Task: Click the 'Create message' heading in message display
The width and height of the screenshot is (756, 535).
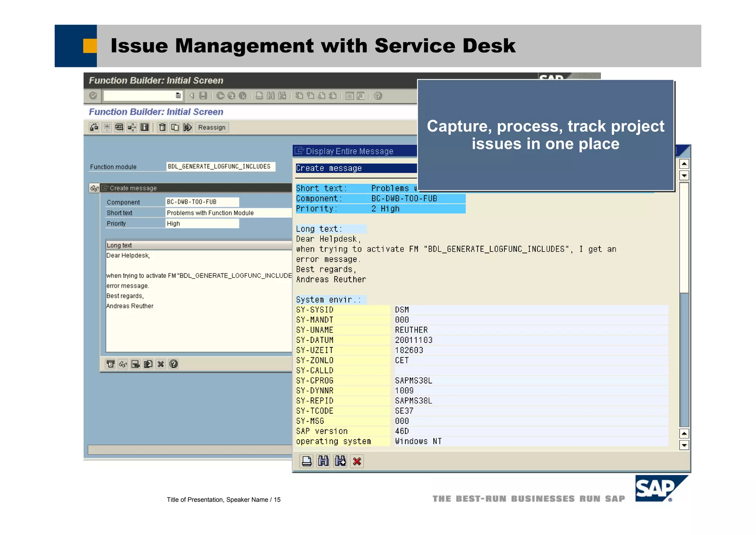Action: 329,168
